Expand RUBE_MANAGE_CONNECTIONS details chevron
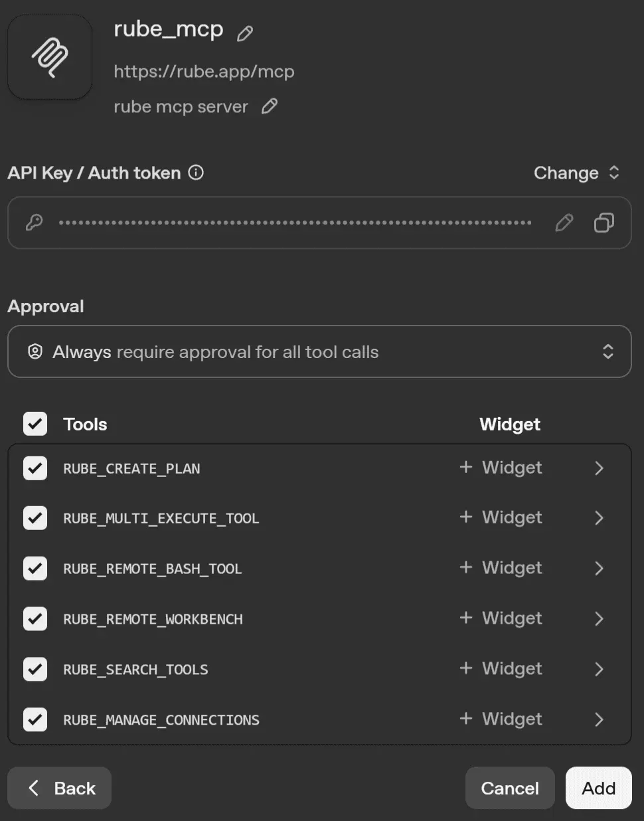This screenshot has height=821, width=644. [x=599, y=719]
